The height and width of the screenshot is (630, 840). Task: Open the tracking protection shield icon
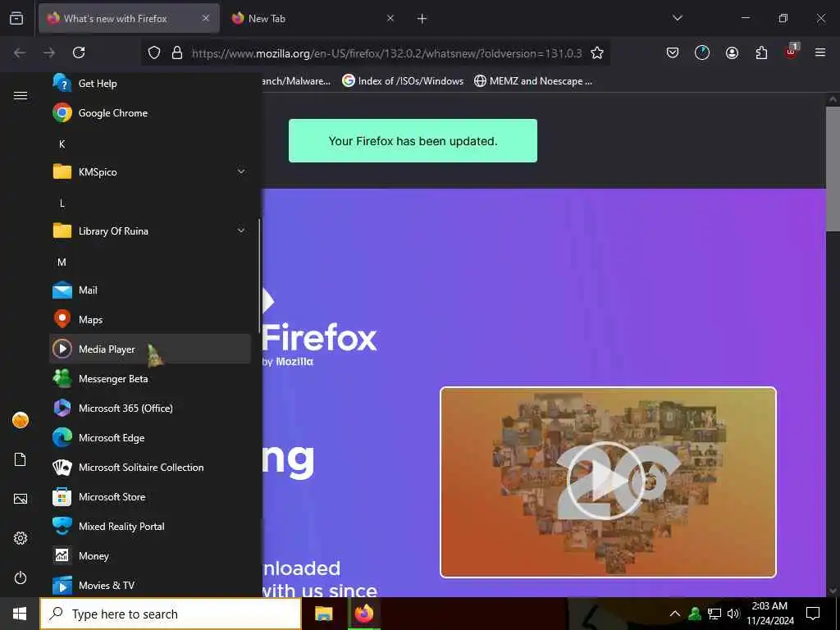154,52
